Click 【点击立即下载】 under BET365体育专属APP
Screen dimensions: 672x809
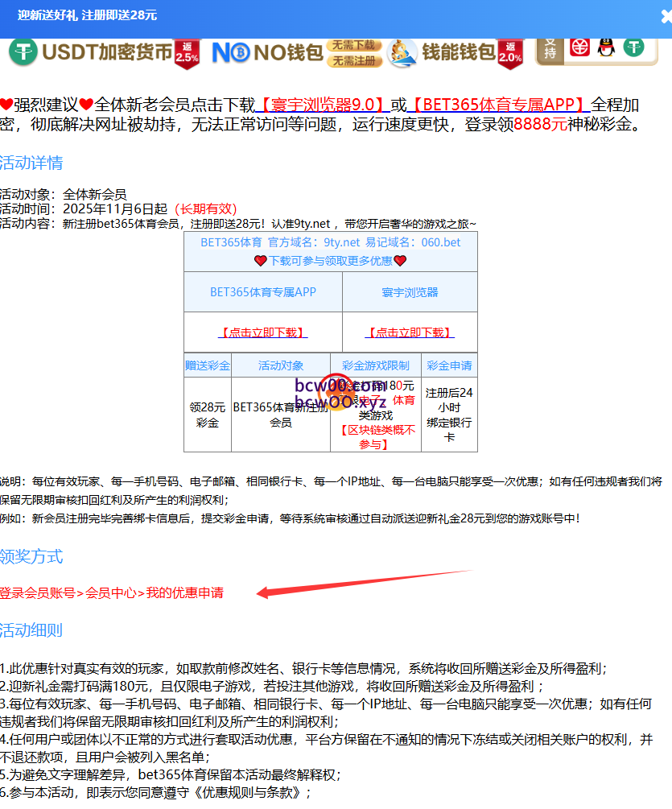coord(263,332)
